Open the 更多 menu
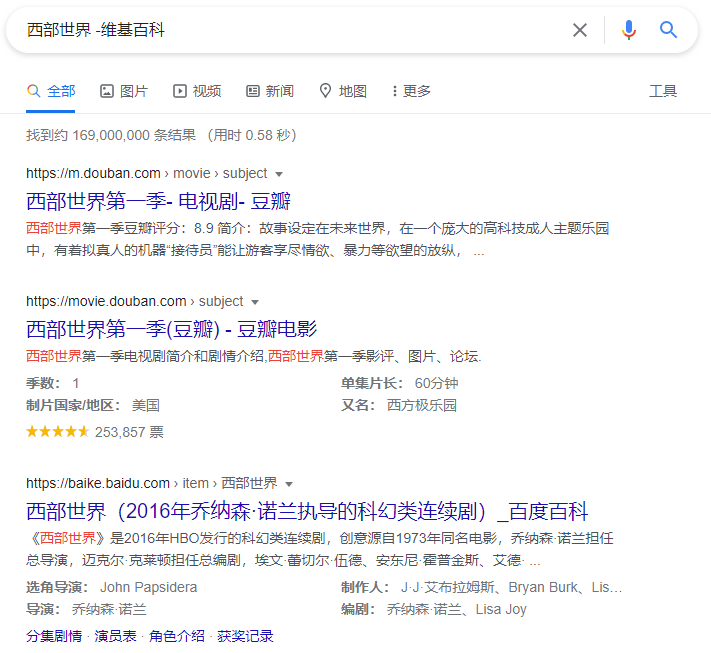The image size is (711, 653). pos(411,91)
